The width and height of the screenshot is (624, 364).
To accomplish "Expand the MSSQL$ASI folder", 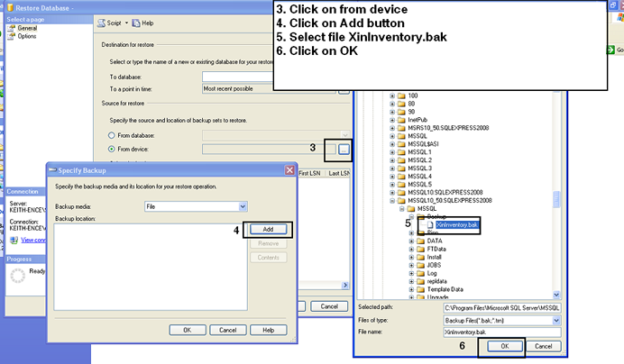I will [x=392, y=144].
